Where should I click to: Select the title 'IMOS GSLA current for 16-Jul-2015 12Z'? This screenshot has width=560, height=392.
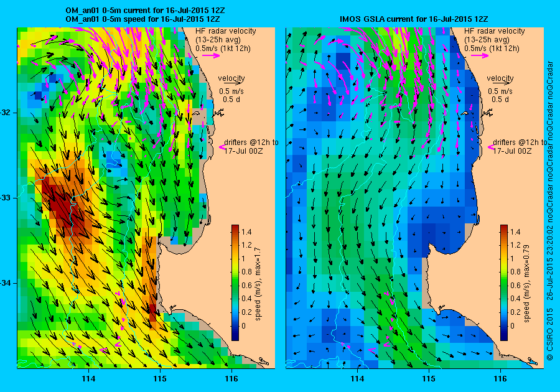point(414,19)
